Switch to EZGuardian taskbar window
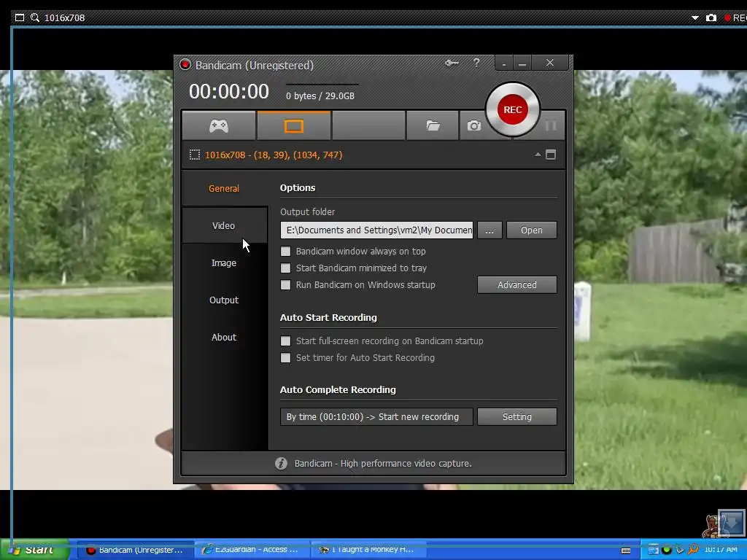 (x=252, y=550)
